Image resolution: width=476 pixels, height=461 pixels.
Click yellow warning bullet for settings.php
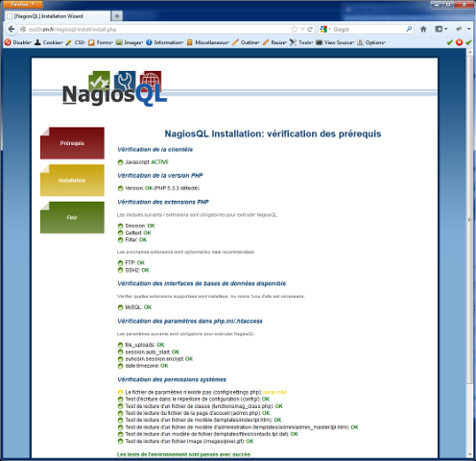(120, 393)
